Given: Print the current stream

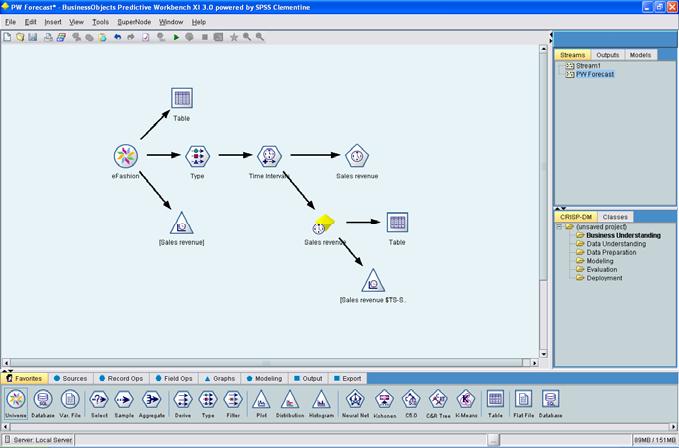Looking at the screenshot, I should [48, 37].
